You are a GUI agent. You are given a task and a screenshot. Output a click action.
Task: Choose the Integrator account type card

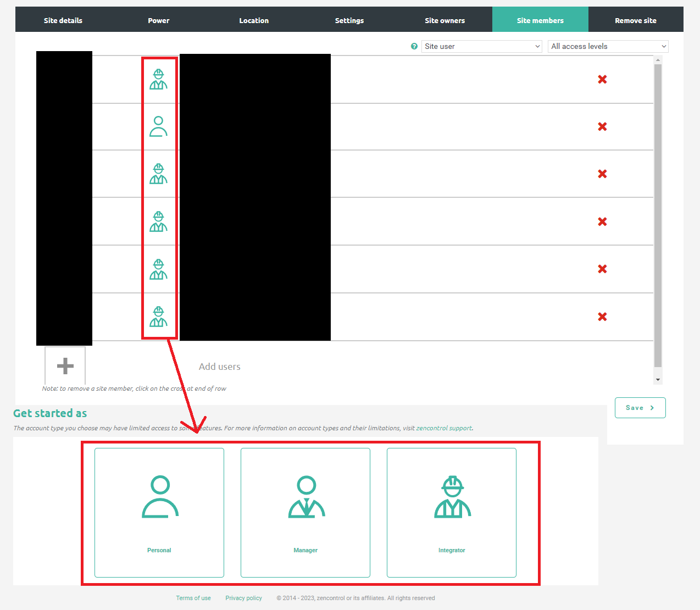coord(452,513)
